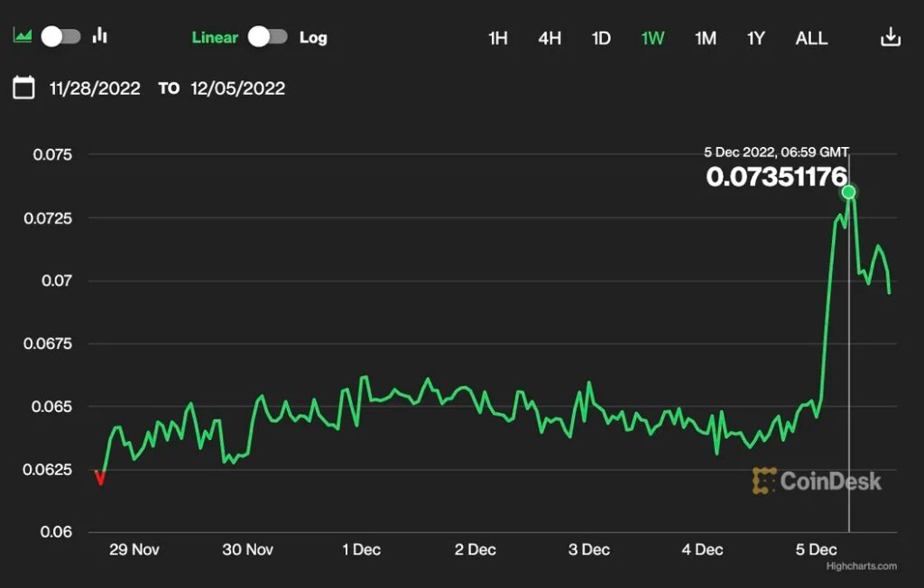Screen dimensions: 924x588
Task: Open the calendar date picker icon
Action: (x=24, y=87)
